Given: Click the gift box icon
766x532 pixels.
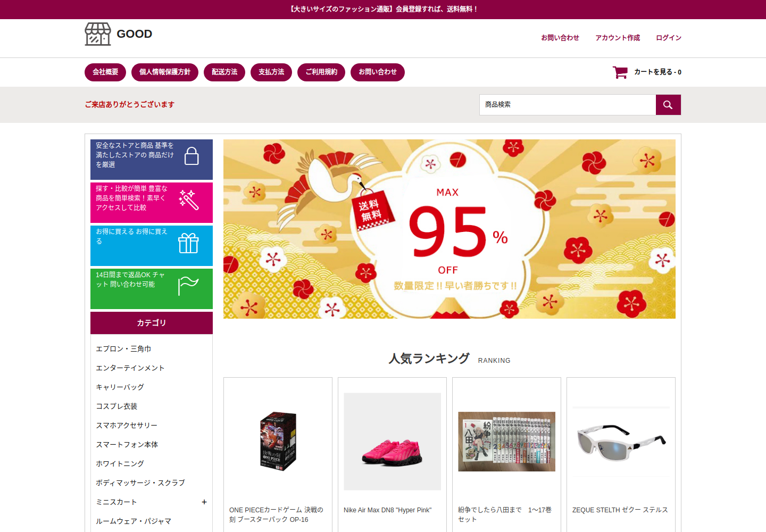Looking at the screenshot, I should click(x=188, y=243).
